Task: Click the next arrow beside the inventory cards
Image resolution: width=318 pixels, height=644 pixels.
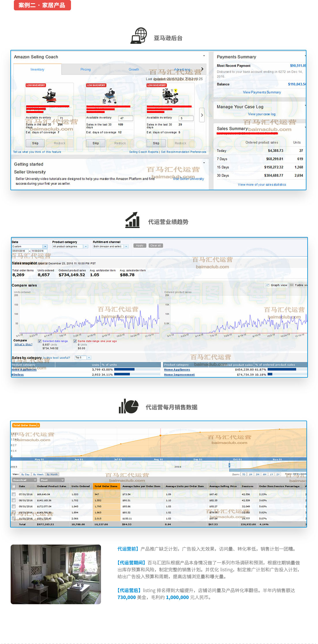Action: click(202, 115)
